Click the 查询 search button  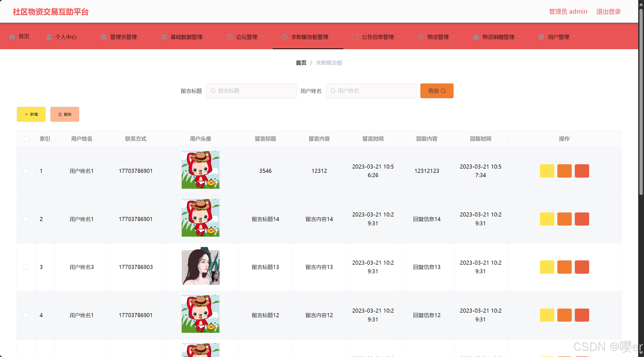click(437, 91)
